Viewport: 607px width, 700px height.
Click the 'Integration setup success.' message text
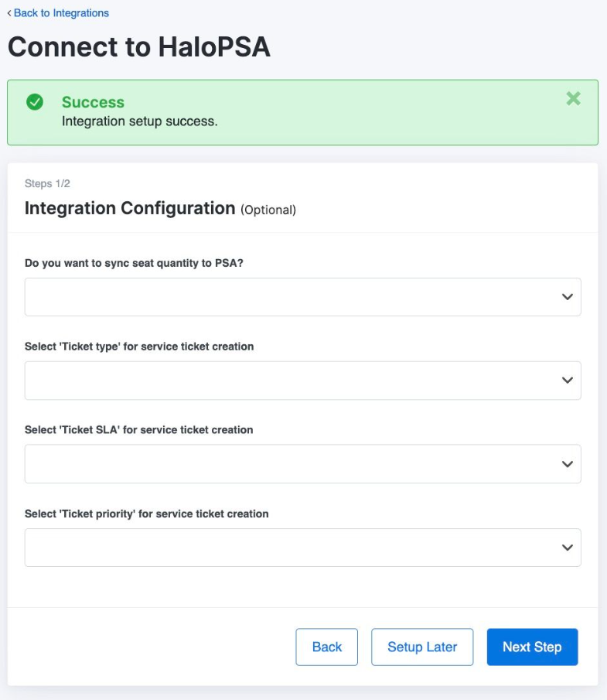point(140,121)
